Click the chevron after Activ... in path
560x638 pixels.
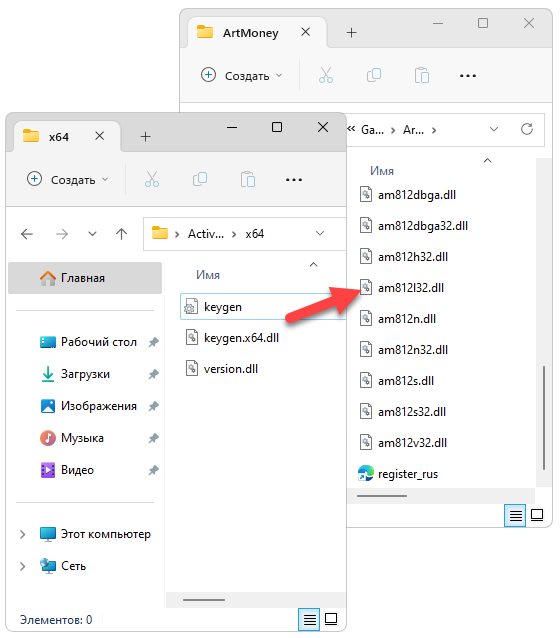(234, 234)
